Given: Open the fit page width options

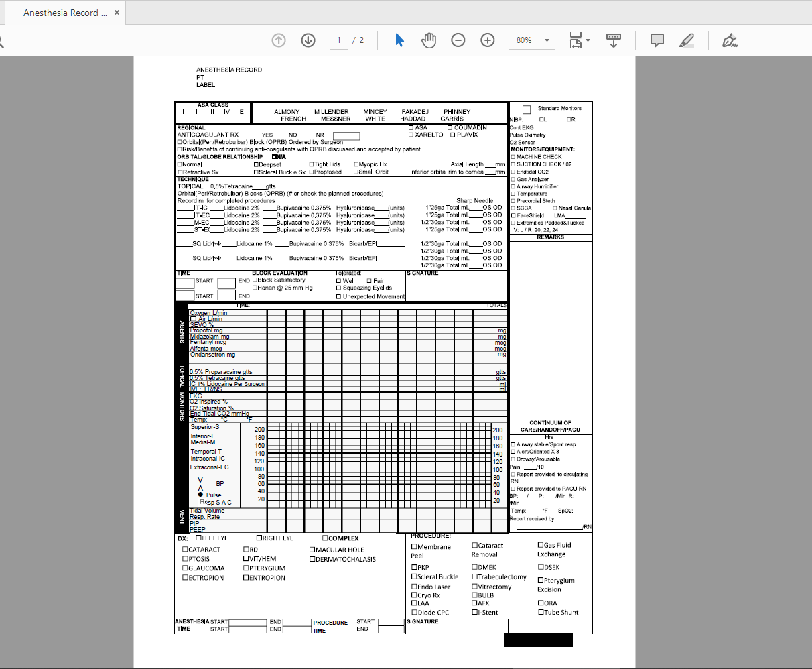Looking at the screenshot, I should pyautogui.click(x=579, y=40).
